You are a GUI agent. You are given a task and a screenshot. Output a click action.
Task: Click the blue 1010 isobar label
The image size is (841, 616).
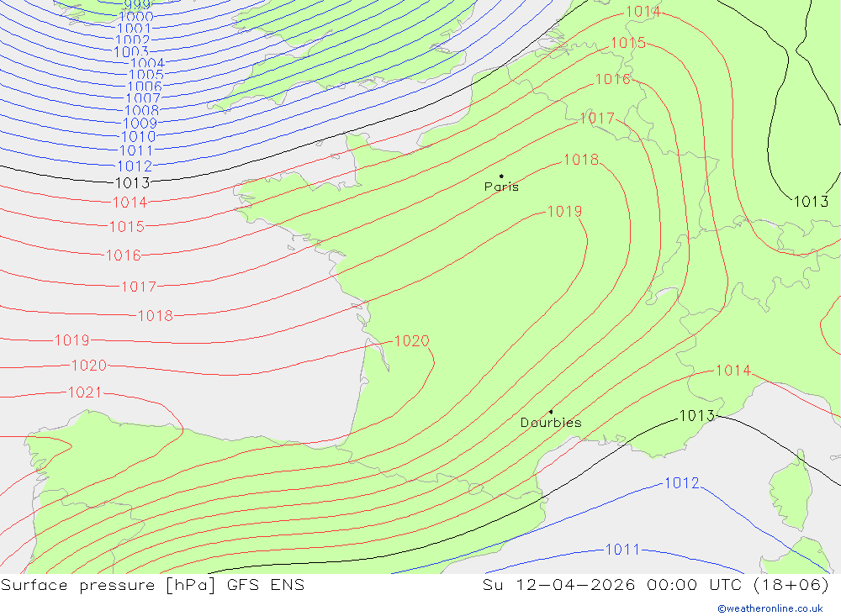[x=139, y=137]
